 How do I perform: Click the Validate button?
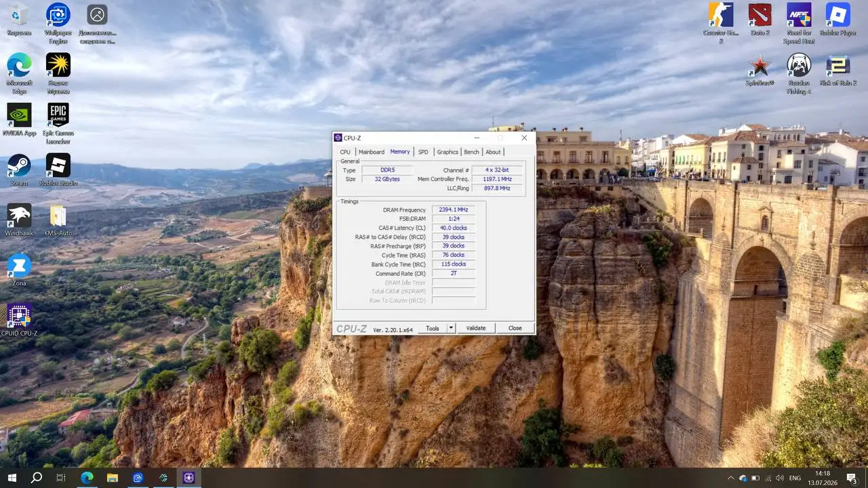475,328
